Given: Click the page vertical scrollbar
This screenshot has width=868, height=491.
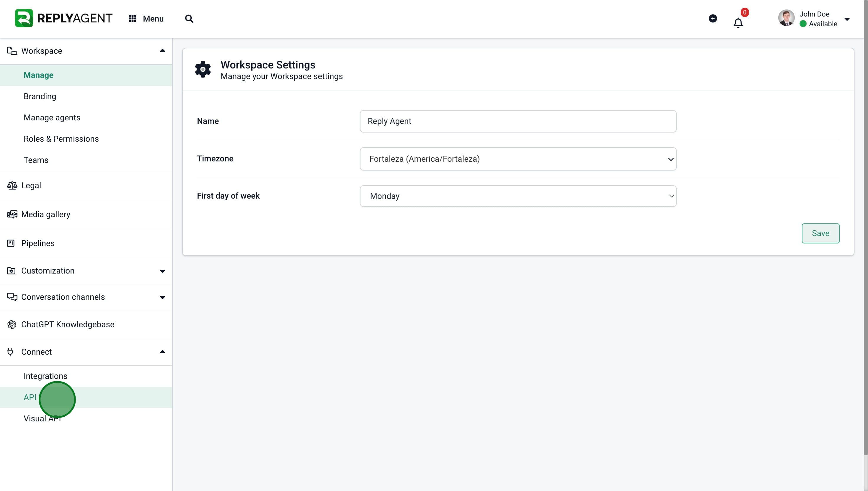Looking at the screenshot, I should pos(866,228).
